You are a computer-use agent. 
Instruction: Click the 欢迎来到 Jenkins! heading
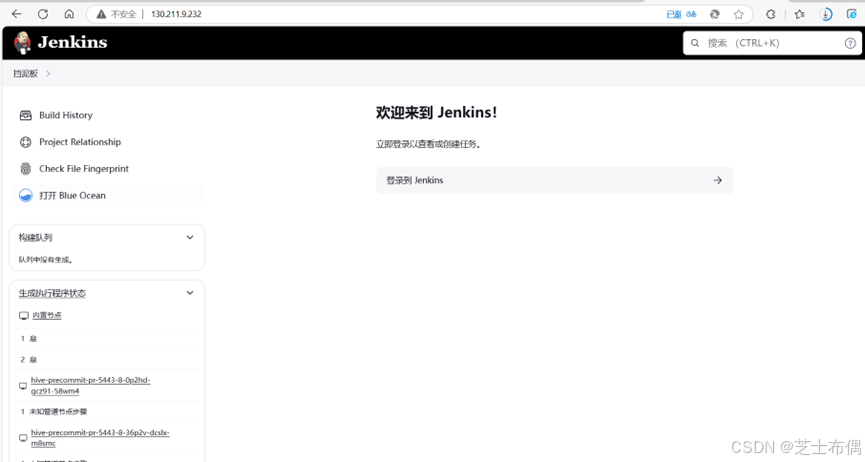click(x=436, y=113)
